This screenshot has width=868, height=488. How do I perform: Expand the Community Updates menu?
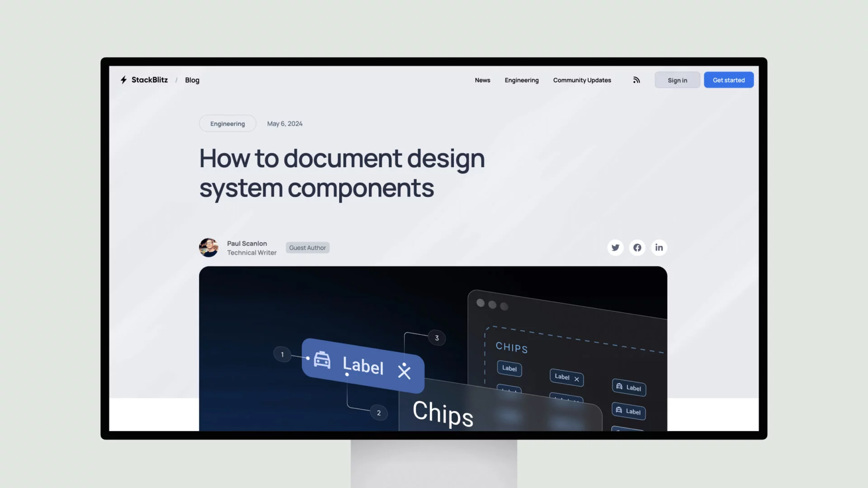click(582, 80)
